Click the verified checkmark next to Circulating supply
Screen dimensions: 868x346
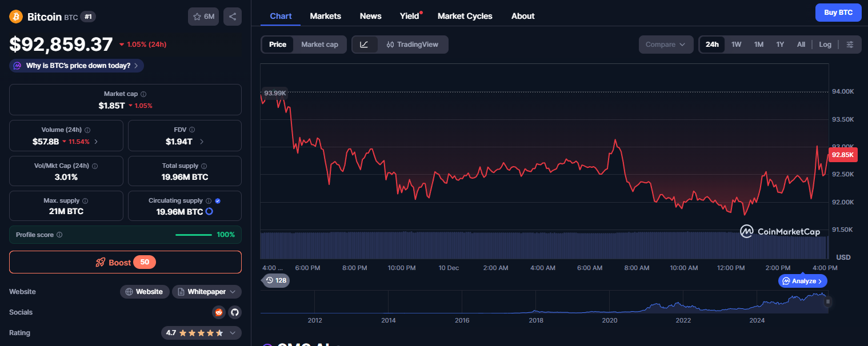tap(218, 200)
